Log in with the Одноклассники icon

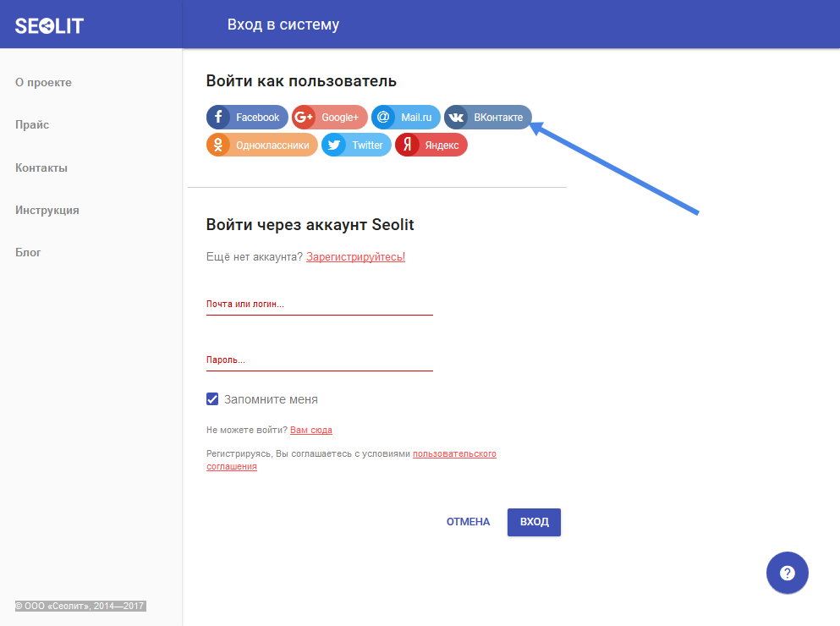[218, 146]
